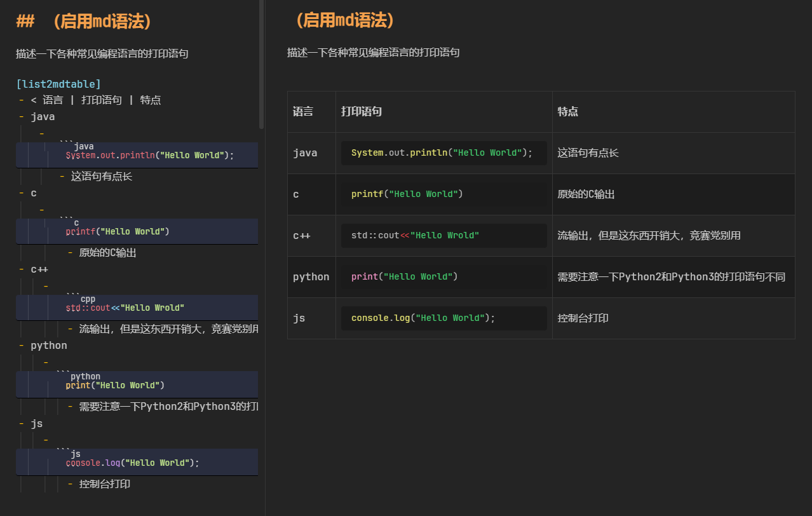Click the source editor heading "## (启用md语法)"
This screenshot has height=516, width=812.
(x=84, y=21)
